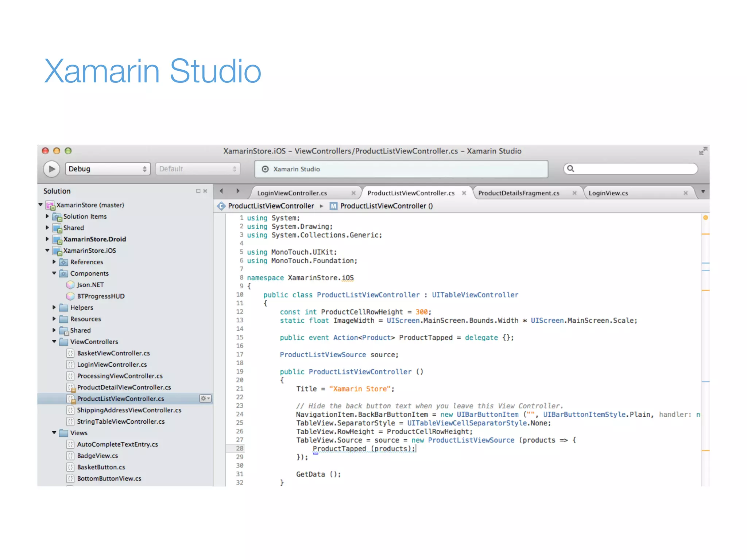
Task: Click the XamarinStore solution icon
Action: 50,205
